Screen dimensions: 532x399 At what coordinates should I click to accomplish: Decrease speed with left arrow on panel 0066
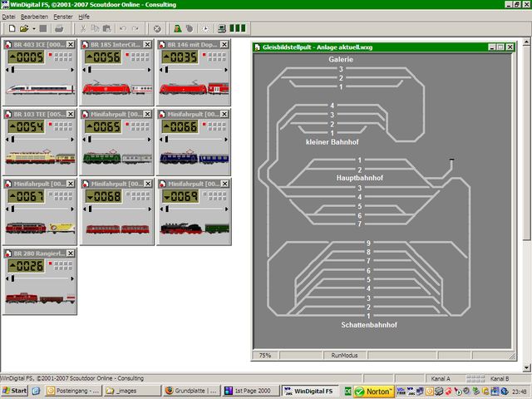(x=160, y=139)
